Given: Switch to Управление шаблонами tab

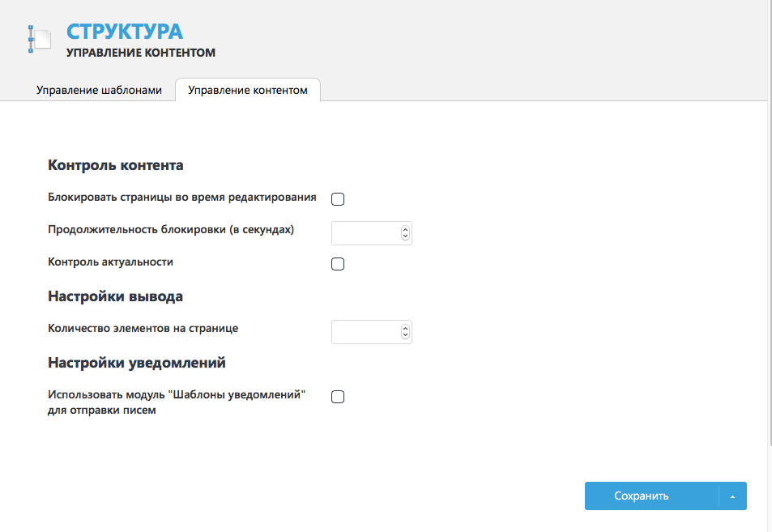Looking at the screenshot, I should tap(99, 90).
